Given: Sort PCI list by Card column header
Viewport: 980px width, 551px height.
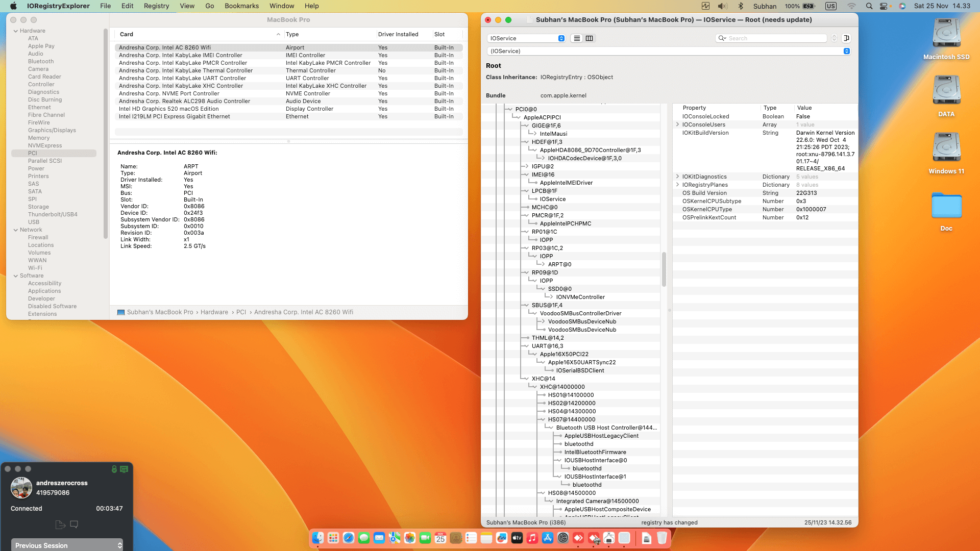Looking at the screenshot, I should coord(199,34).
